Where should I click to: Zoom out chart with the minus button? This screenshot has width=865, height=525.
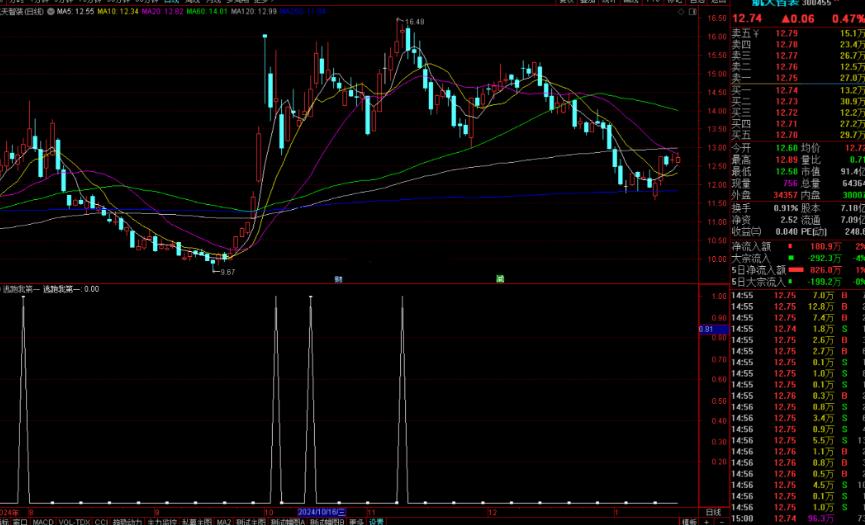[x=722, y=521]
